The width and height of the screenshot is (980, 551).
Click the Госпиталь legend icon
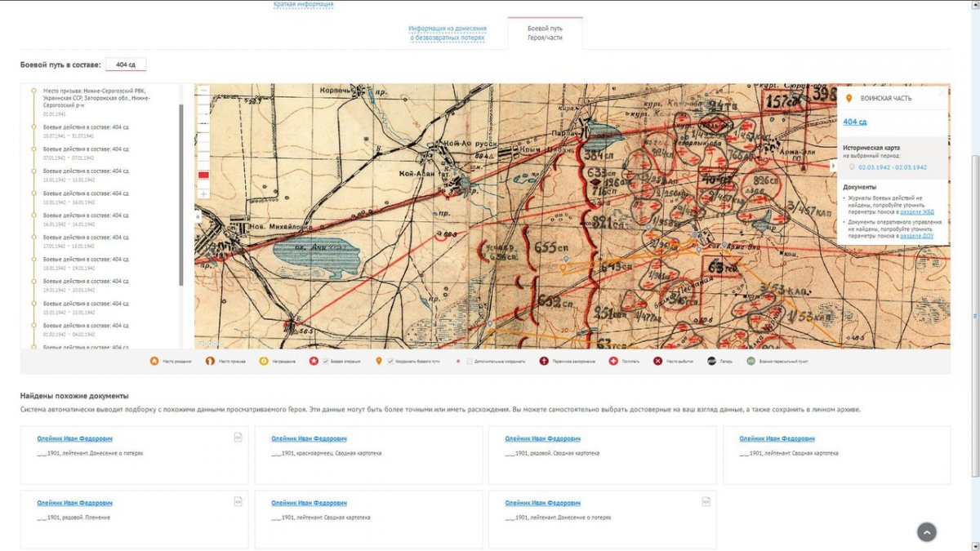coord(612,361)
